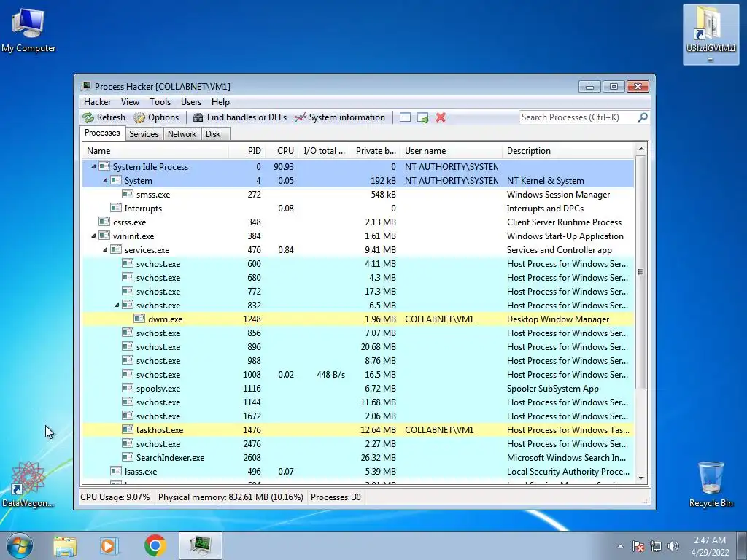Viewport: 747px width, 560px height.
Task: Open Google Chrome from taskbar
Action: coord(155,545)
